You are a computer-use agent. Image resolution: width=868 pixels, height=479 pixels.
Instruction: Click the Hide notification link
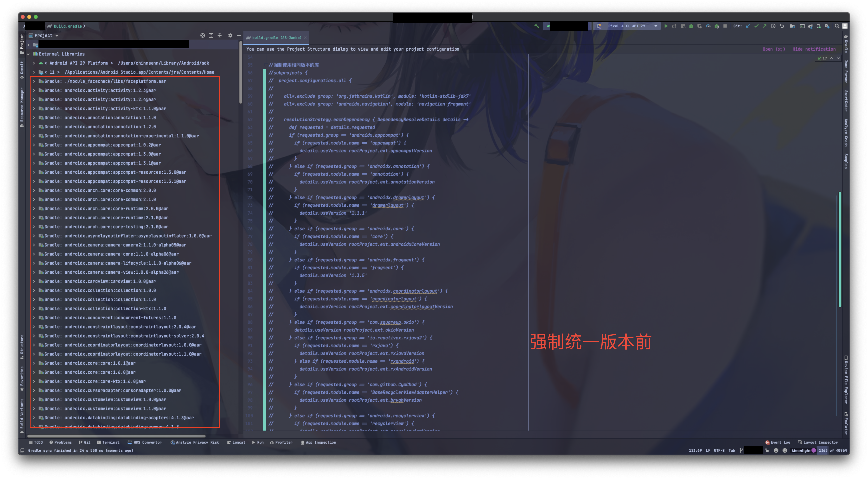pos(814,49)
